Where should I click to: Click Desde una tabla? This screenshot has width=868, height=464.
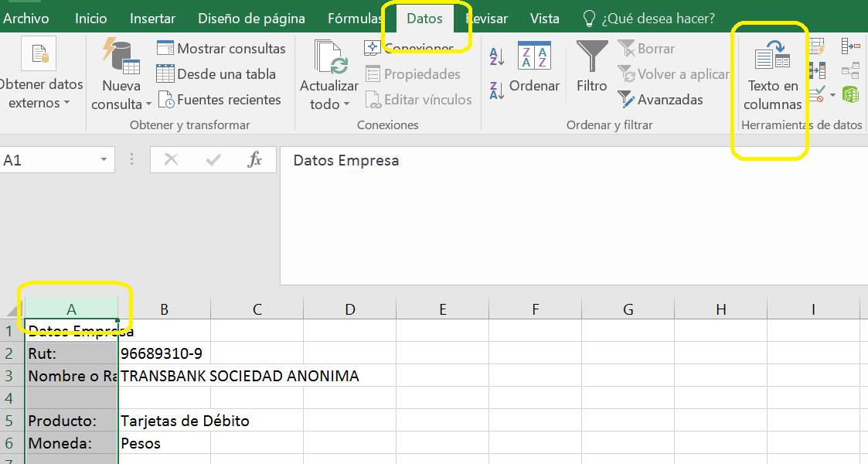click(x=216, y=74)
